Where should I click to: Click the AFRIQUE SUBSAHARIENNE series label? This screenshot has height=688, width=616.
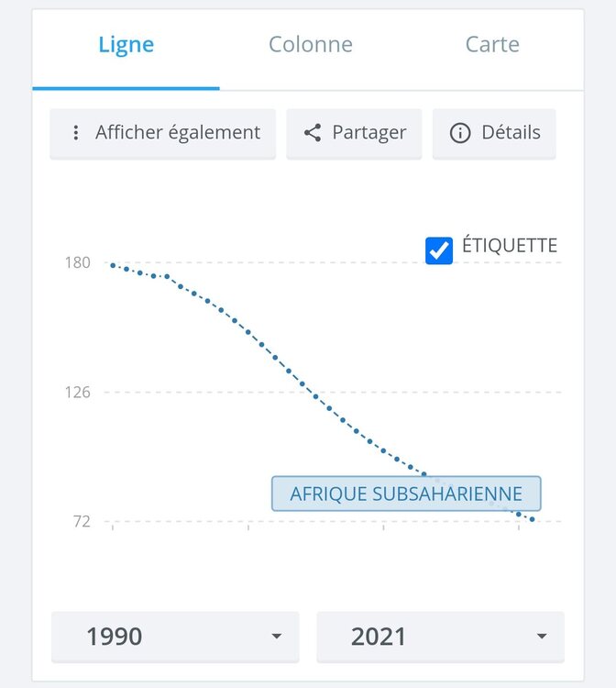click(406, 494)
